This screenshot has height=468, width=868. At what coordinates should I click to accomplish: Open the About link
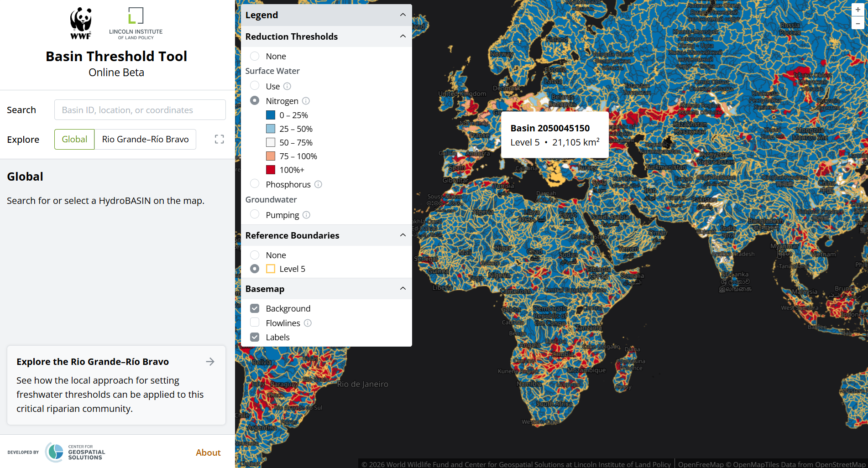208,452
